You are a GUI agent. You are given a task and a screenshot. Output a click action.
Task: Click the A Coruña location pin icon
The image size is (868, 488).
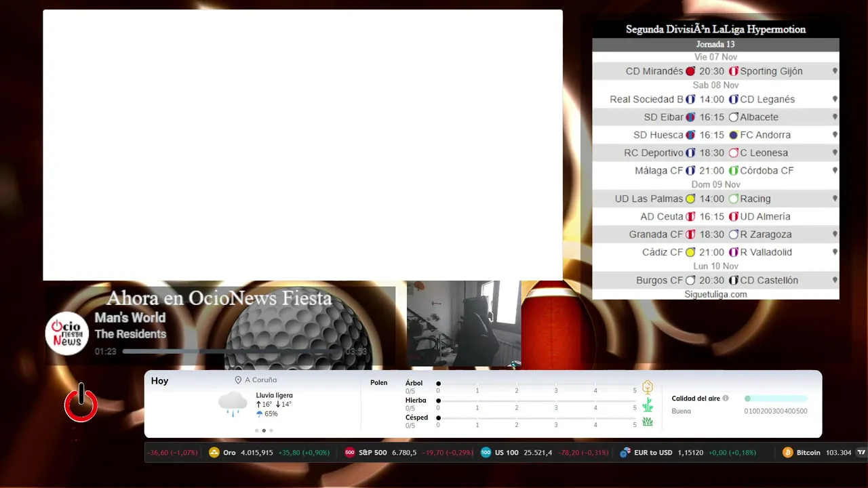238,380
